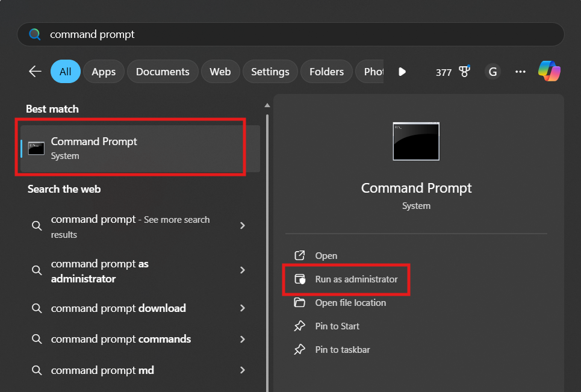The height and width of the screenshot is (392, 581).
Task: Click the back arrow icon
Action: (x=35, y=72)
